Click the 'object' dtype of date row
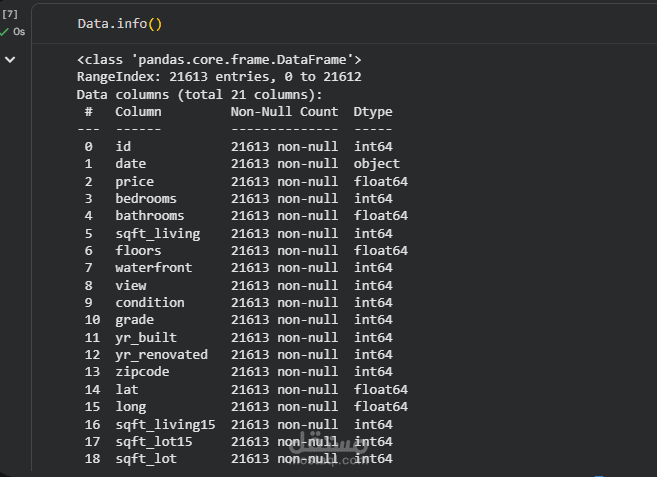Viewport: 657px width, 477px height. point(376,163)
